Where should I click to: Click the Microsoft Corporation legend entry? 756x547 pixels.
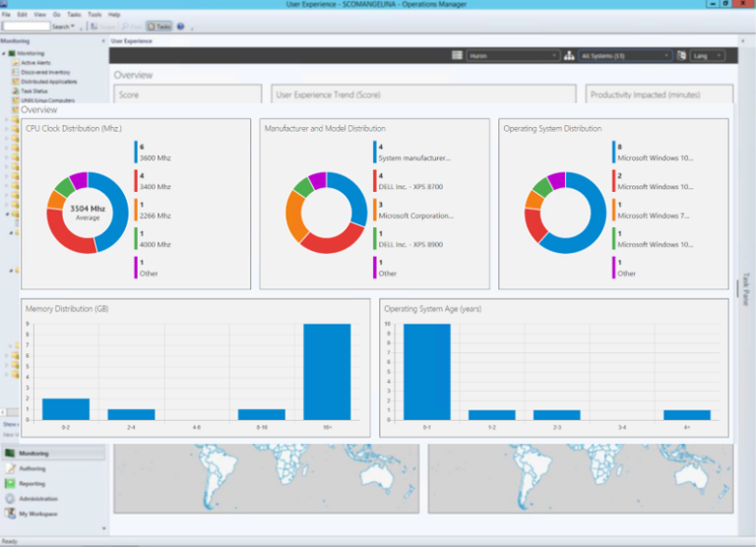pyautogui.click(x=415, y=211)
